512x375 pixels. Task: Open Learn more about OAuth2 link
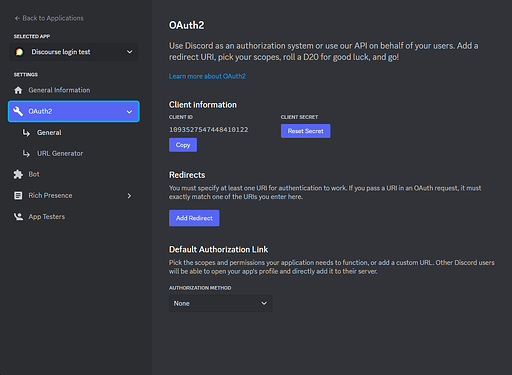207,76
